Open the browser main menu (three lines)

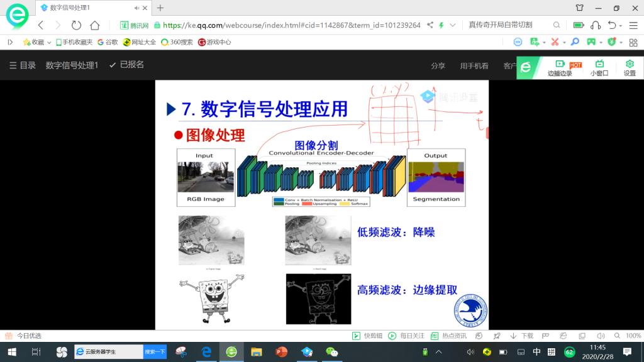point(633,25)
